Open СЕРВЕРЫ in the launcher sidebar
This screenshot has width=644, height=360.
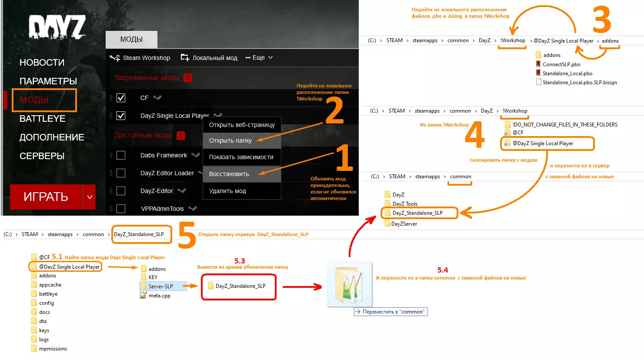pos(42,156)
